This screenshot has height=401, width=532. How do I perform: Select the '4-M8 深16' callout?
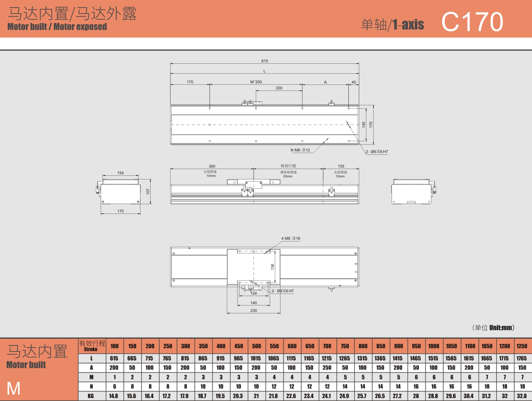tap(291, 238)
